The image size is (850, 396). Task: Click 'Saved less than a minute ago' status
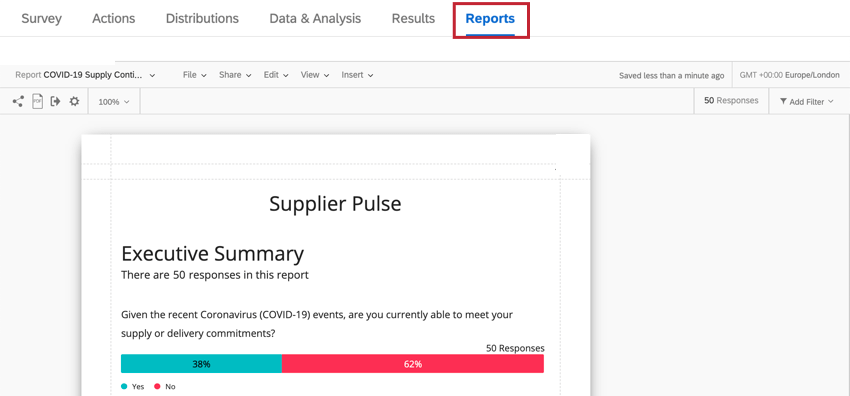671,76
